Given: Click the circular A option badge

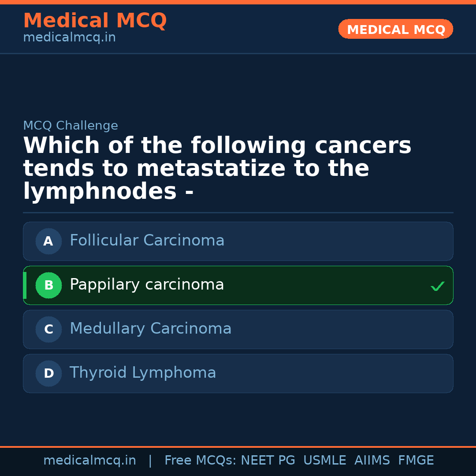Looking at the screenshot, I should [48, 241].
